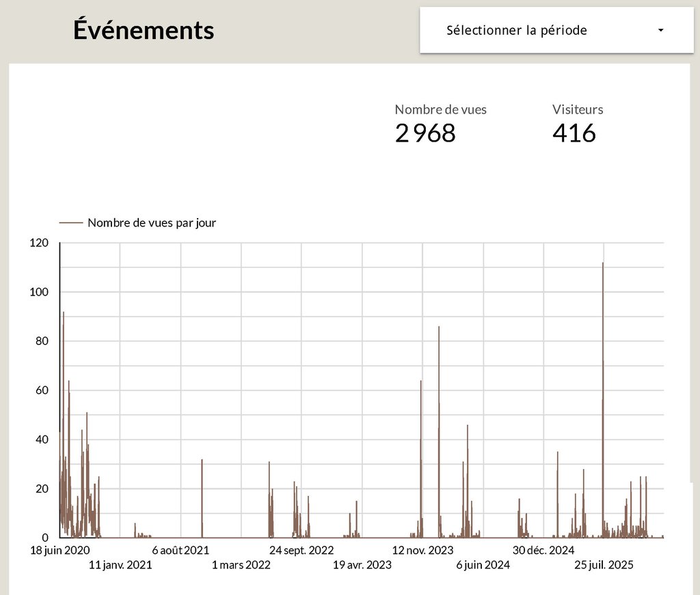This screenshot has height=595, width=700.
Task: Click the 416 visitors total
Action: pyautogui.click(x=574, y=133)
